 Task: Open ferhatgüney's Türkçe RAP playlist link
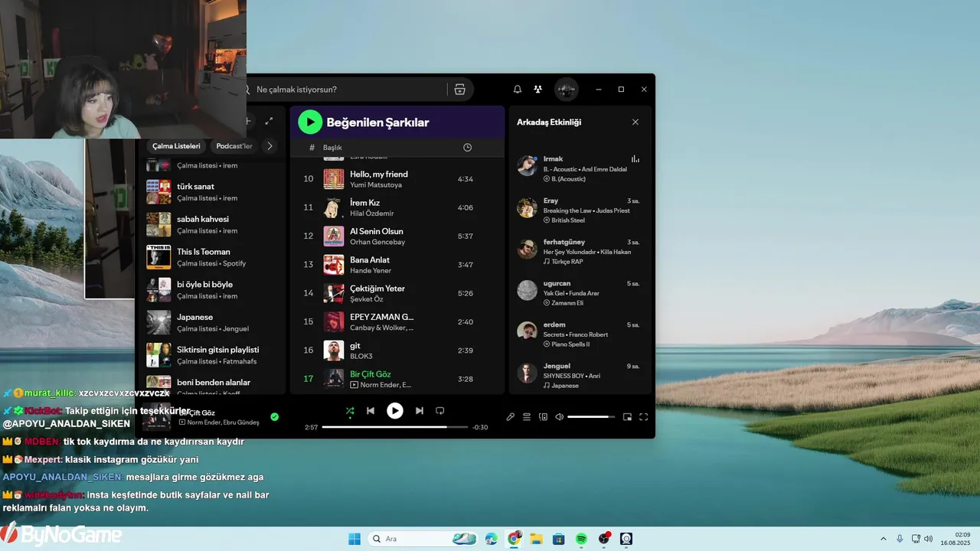click(x=567, y=262)
